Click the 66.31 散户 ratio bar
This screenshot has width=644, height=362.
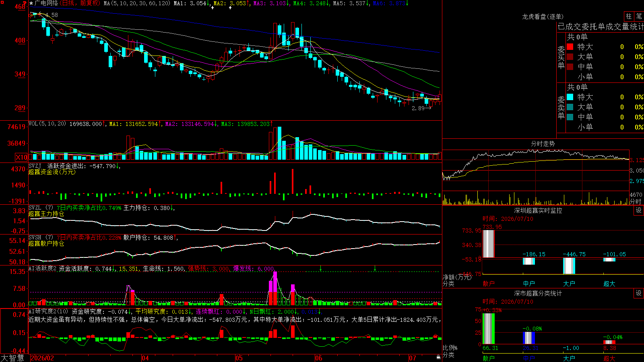pyautogui.click(x=489, y=329)
